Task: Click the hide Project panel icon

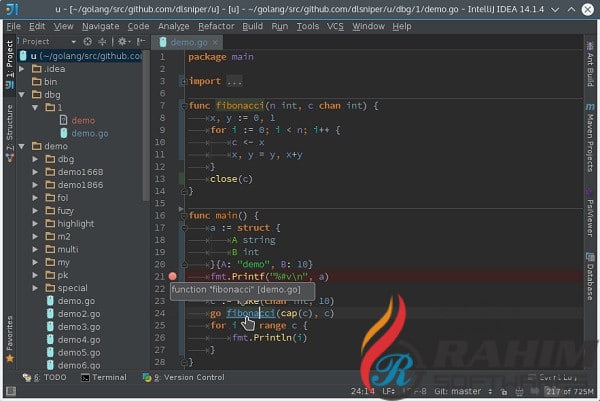Action: click(139, 42)
